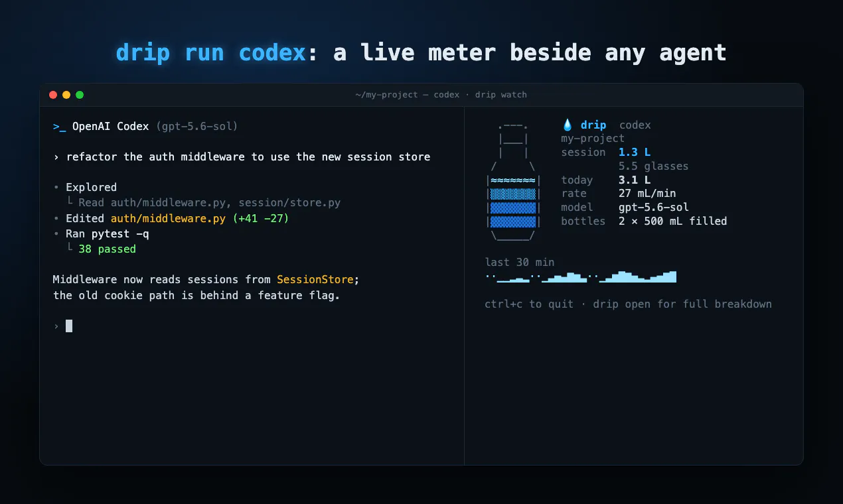Click the session value "1.3 L"
843x504 pixels.
(635, 153)
